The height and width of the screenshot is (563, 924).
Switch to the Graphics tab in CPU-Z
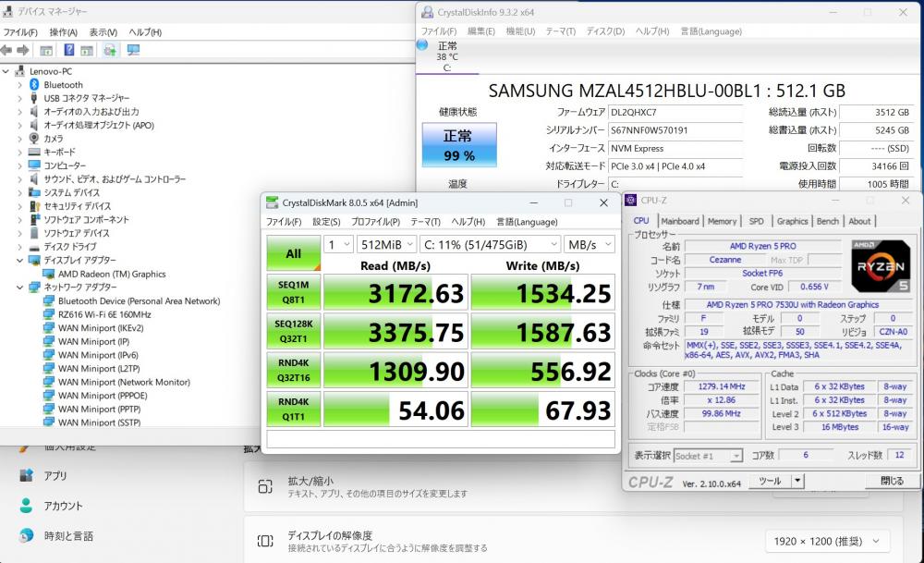pos(792,221)
